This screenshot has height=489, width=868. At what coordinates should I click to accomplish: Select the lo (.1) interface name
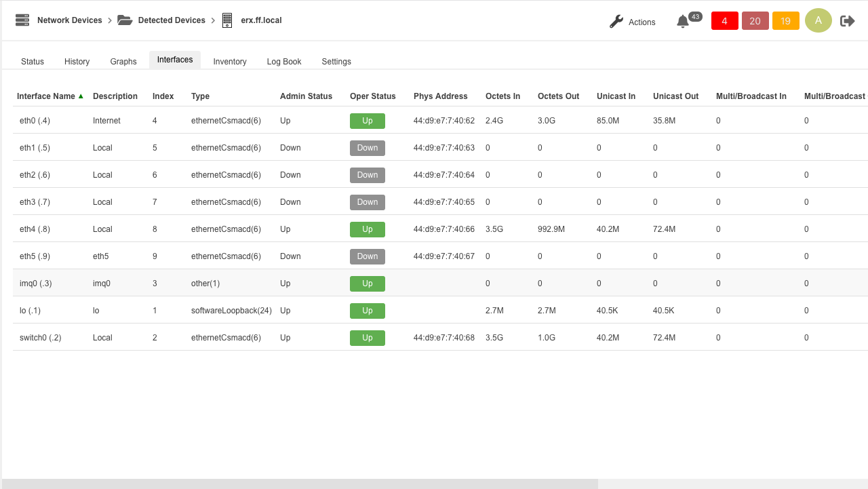click(31, 311)
